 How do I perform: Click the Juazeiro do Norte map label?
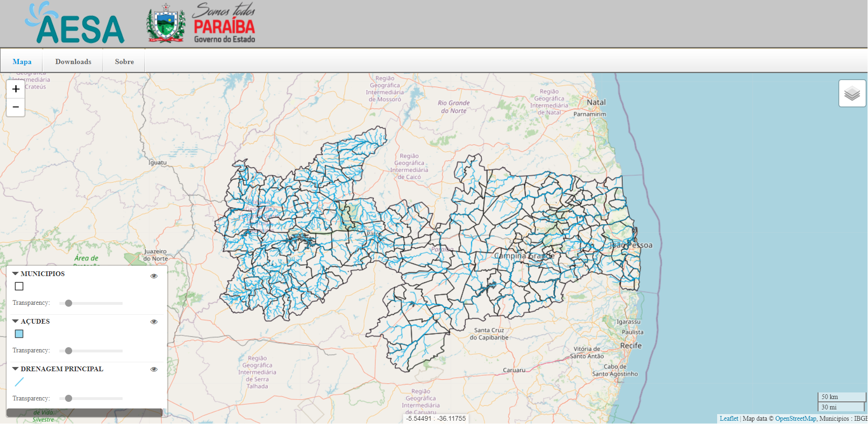155,255
